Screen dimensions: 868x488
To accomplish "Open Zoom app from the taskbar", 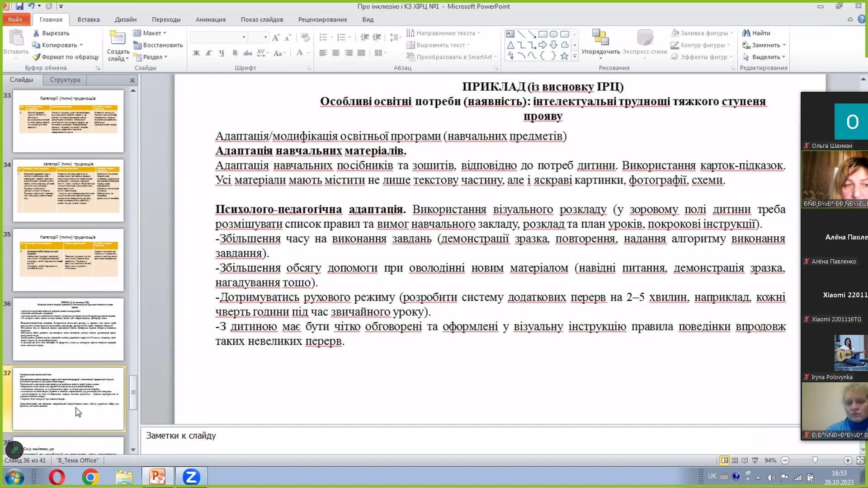I will (191, 477).
